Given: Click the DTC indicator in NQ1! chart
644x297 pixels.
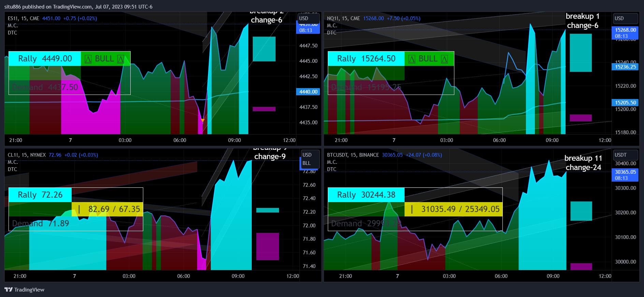Looking at the screenshot, I should pyautogui.click(x=332, y=33).
